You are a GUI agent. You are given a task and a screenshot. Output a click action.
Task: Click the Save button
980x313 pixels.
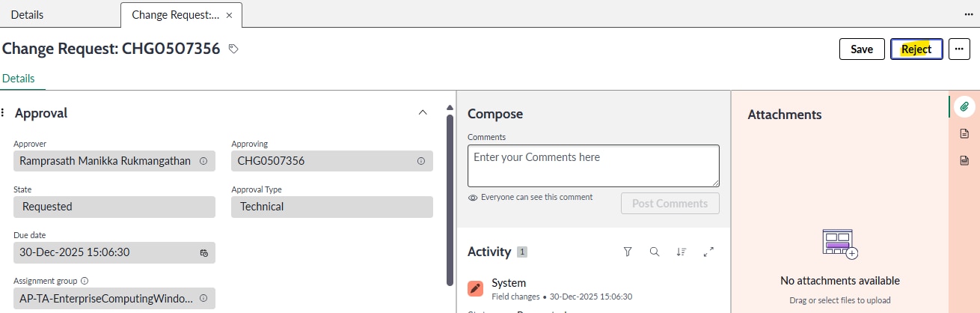click(862, 49)
